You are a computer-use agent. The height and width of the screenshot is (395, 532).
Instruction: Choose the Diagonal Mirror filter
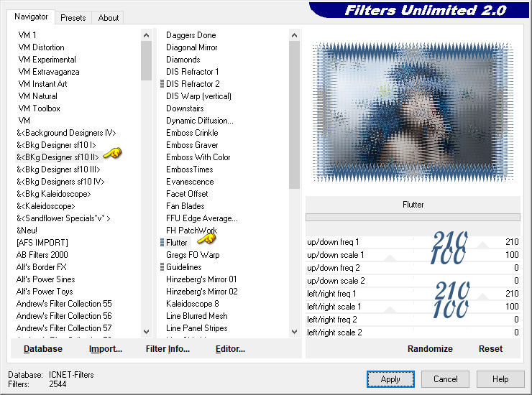click(x=192, y=47)
